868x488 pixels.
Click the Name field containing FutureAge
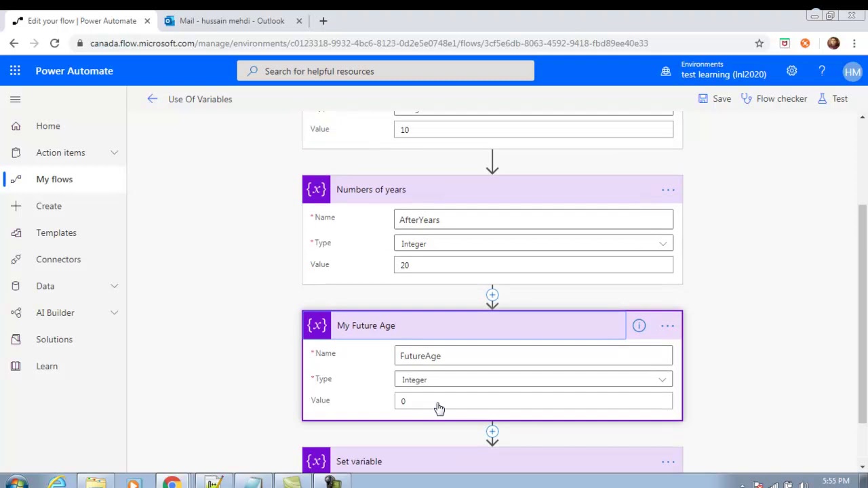(x=534, y=356)
